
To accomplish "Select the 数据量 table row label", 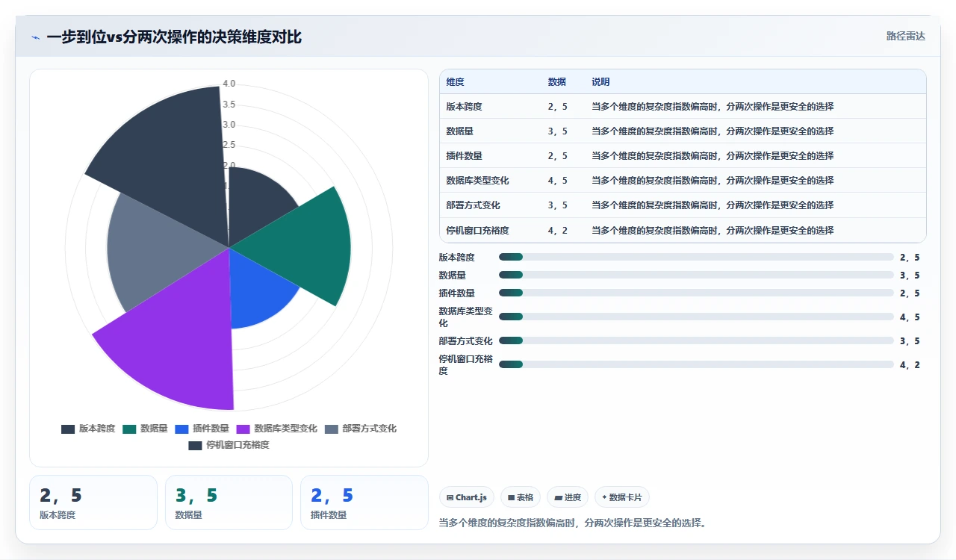I will click(x=459, y=131).
